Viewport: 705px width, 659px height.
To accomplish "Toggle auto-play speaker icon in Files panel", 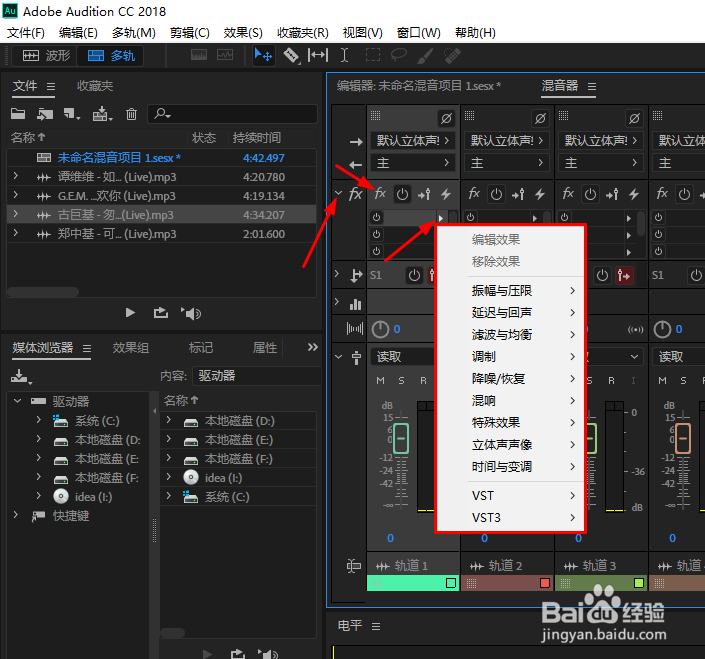I will (191, 313).
